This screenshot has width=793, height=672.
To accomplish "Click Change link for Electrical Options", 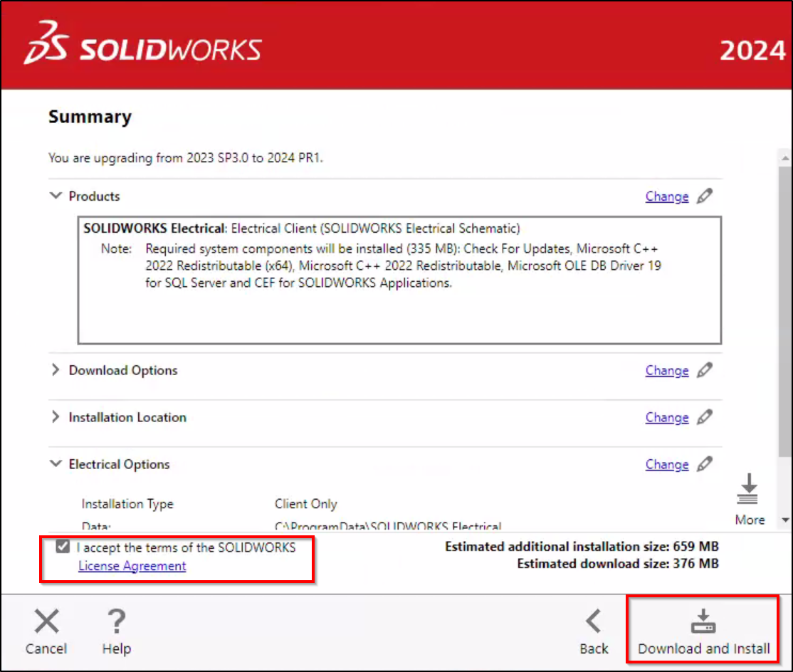I will [x=666, y=465].
